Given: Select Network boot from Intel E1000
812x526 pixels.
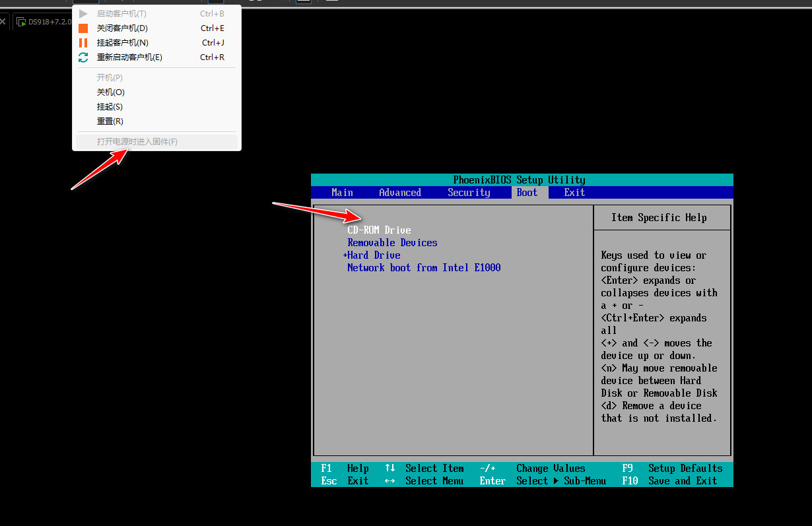Looking at the screenshot, I should 424,268.
